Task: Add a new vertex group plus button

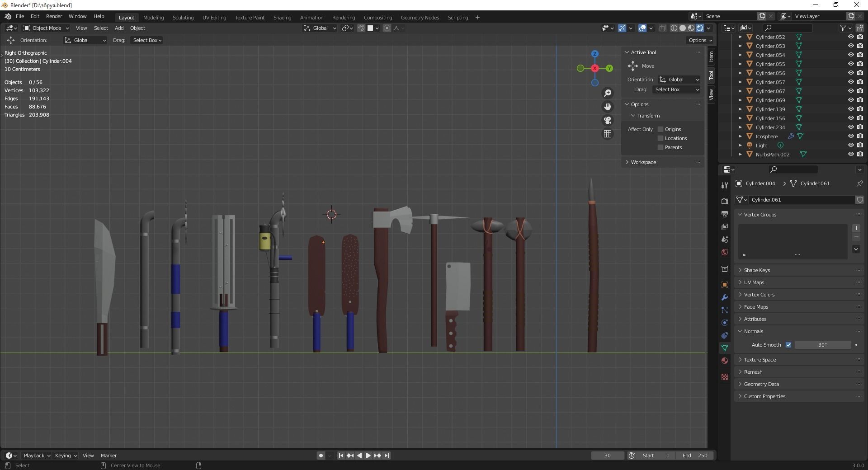Action: pos(856,228)
